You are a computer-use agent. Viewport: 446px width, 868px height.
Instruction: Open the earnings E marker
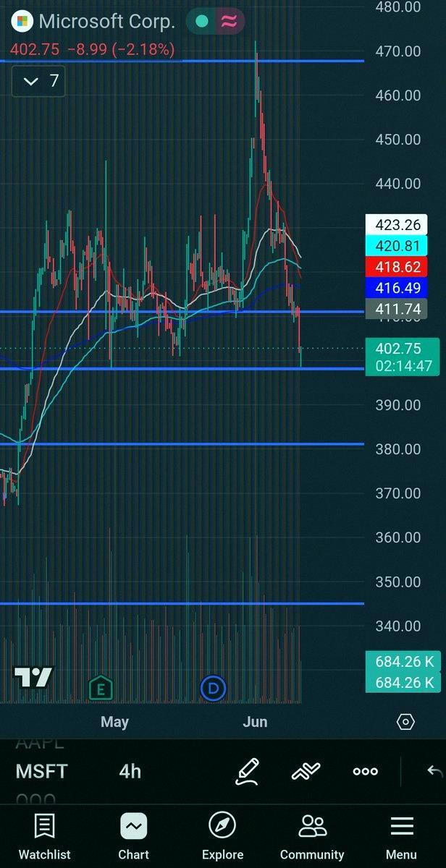101,688
